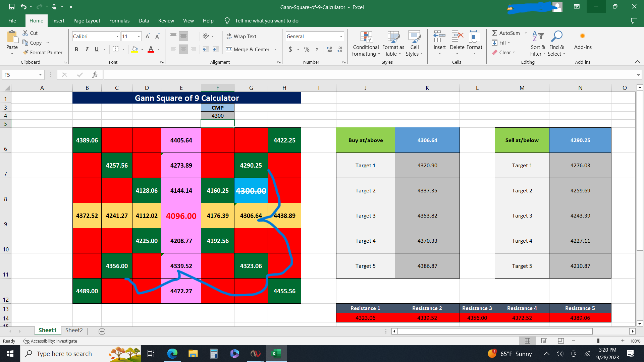Switch to the Insert ribbon tab
The width and height of the screenshot is (644, 362).
[58, 20]
